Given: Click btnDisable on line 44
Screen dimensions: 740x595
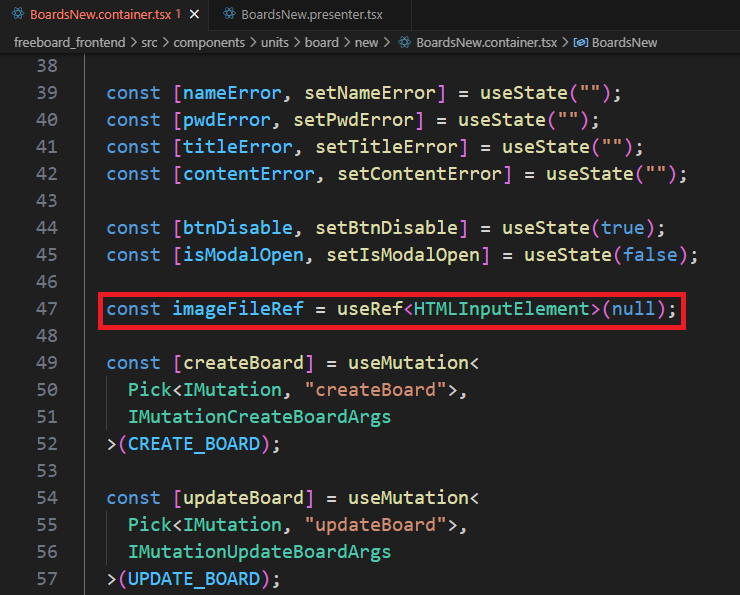Looking at the screenshot, I should pyautogui.click(x=237, y=227).
